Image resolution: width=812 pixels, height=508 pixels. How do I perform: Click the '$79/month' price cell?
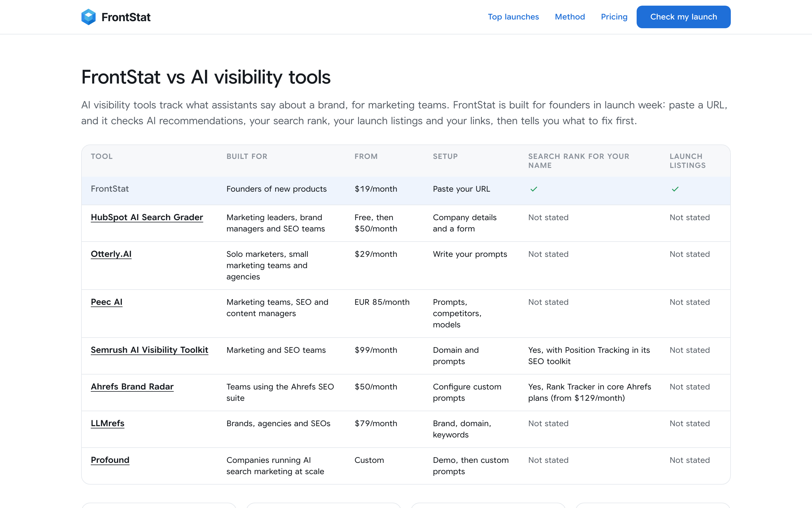click(x=376, y=423)
